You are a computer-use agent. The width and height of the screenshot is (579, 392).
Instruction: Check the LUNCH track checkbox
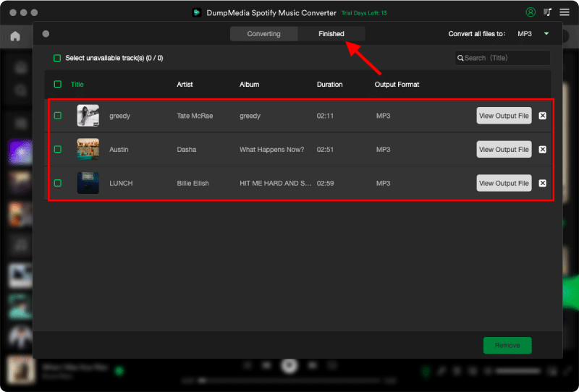pos(58,183)
